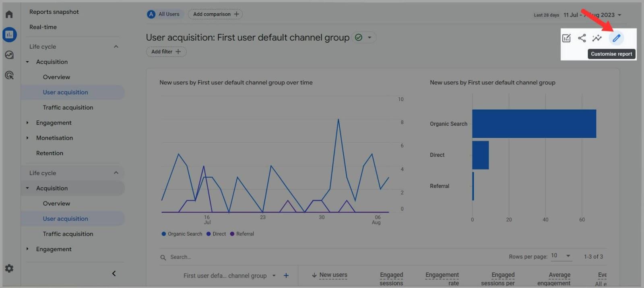Viewport: 644px width, 288px height.
Task: Go to Home in left rail
Action: pyautogui.click(x=9, y=15)
